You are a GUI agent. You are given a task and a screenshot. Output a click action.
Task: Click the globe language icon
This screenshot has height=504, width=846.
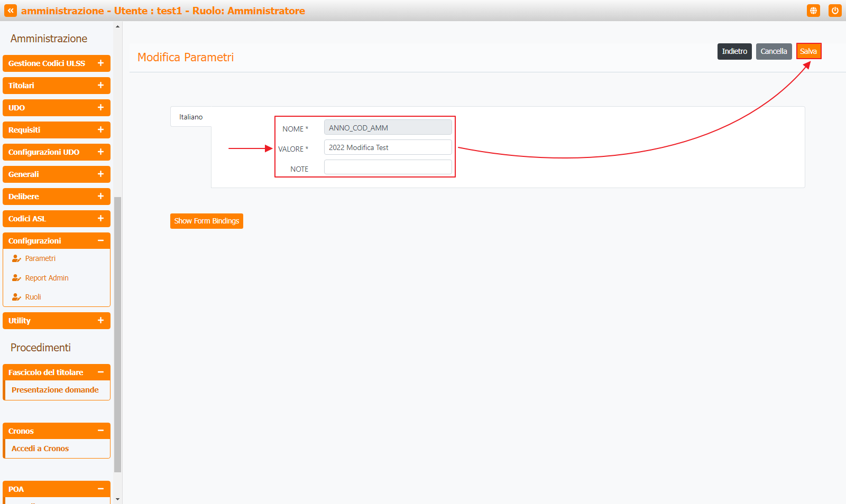pyautogui.click(x=813, y=11)
